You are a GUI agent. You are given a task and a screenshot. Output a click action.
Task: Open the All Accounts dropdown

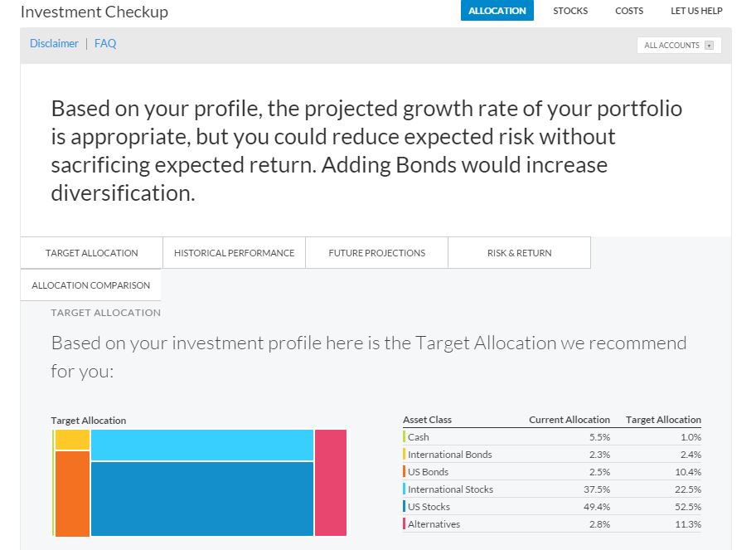click(678, 46)
